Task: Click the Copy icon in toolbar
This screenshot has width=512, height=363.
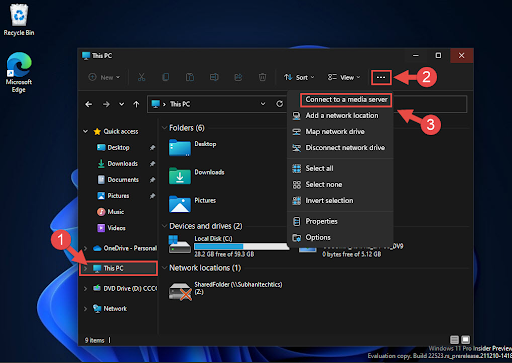Action: click(x=166, y=77)
